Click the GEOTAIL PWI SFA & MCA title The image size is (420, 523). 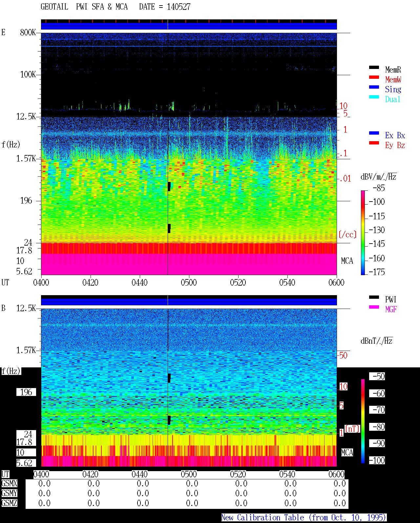coord(84,7)
